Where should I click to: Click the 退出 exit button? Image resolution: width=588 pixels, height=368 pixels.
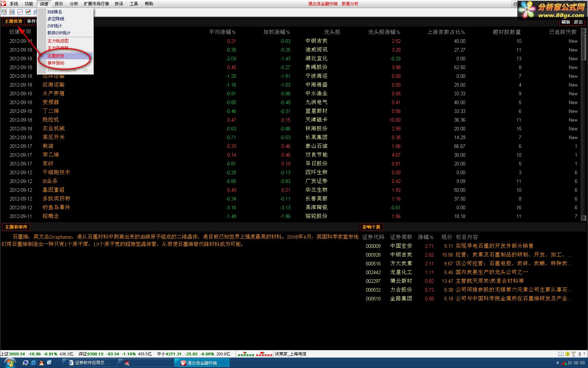coord(578,22)
